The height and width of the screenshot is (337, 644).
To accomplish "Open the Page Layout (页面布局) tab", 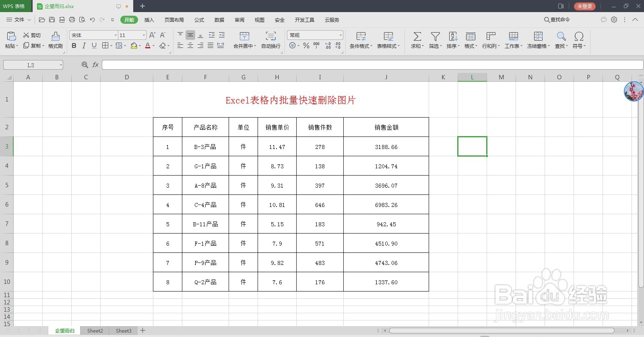I will point(174,20).
